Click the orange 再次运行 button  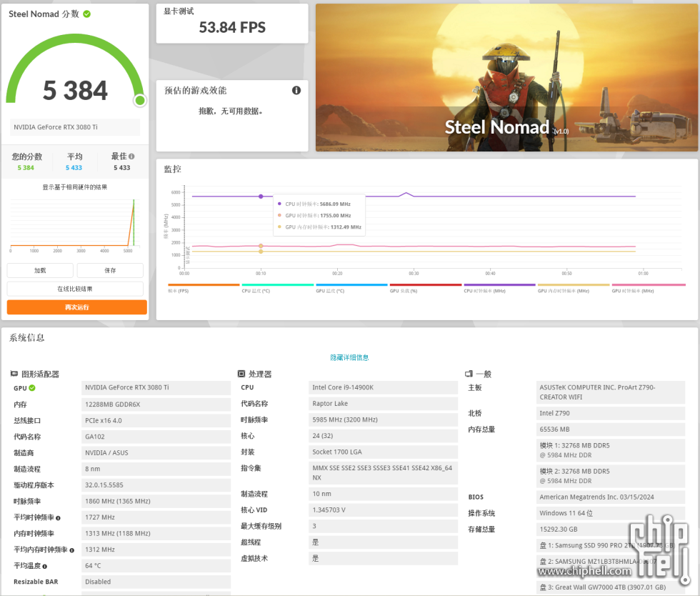pos(77,307)
